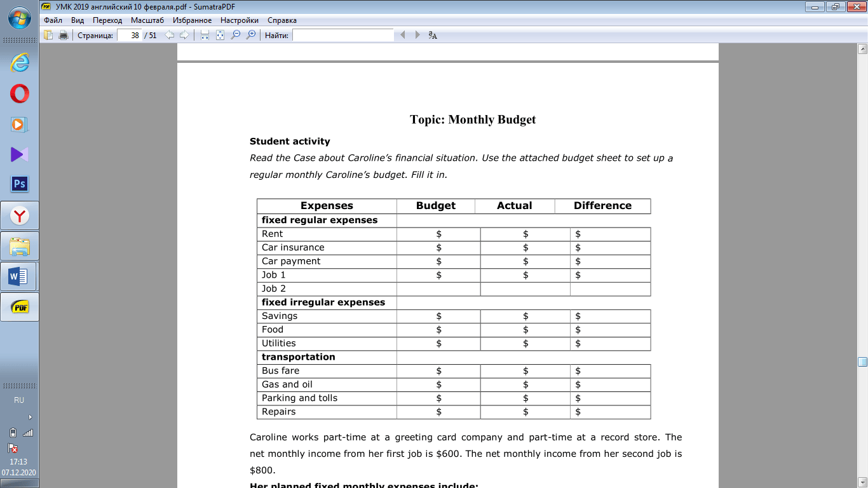This screenshot has width=868, height=488.
Task: Click the 'Car insurance' row label
Action: [x=293, y=248]
